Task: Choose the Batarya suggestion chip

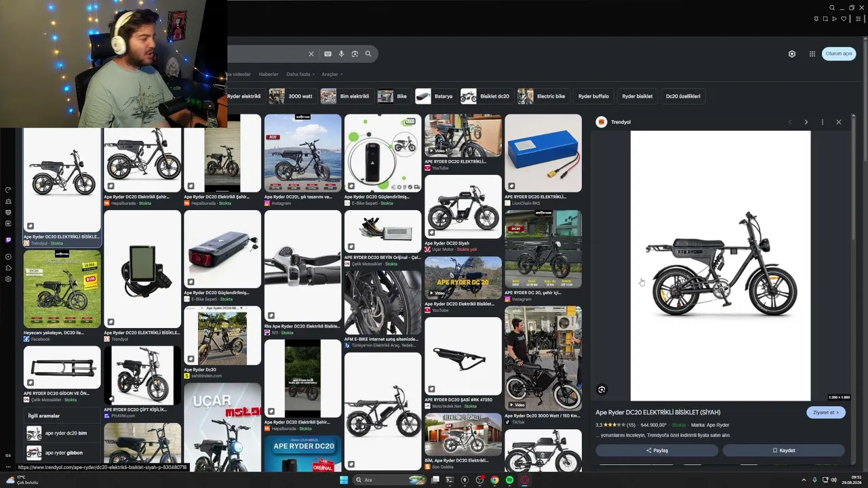Action: (435, 96)
